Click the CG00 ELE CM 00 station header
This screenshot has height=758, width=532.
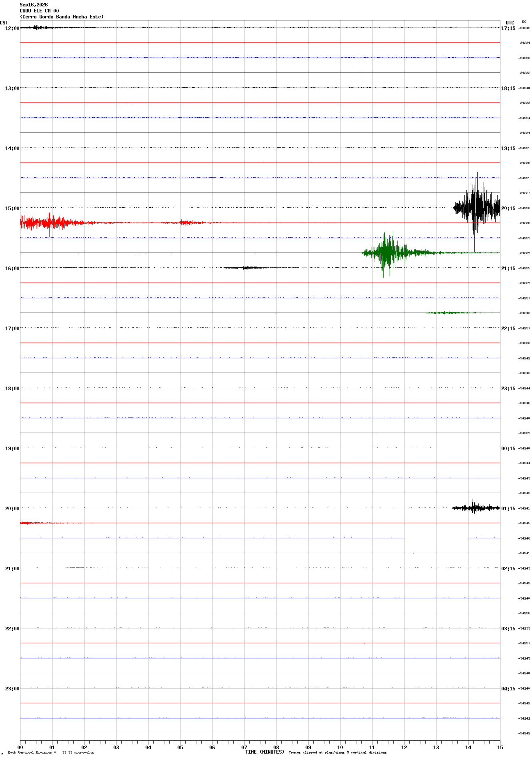click(39, 11)
